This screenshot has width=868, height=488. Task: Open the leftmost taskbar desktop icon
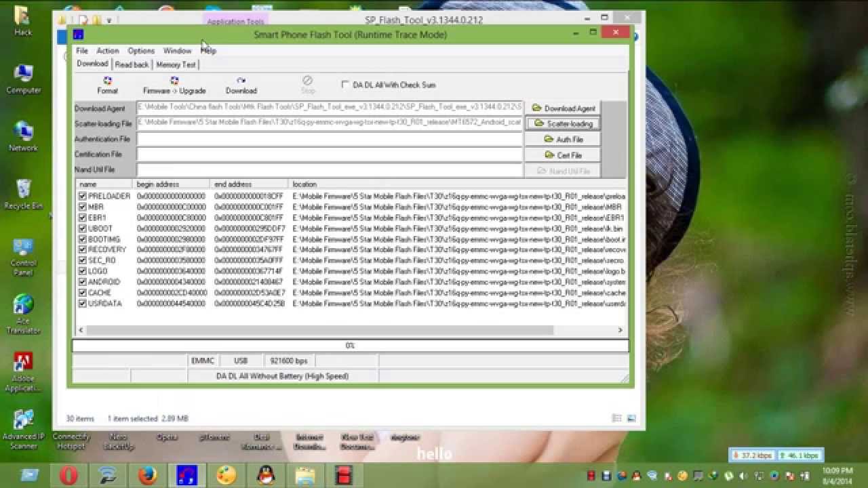click(x=29, y=475)
